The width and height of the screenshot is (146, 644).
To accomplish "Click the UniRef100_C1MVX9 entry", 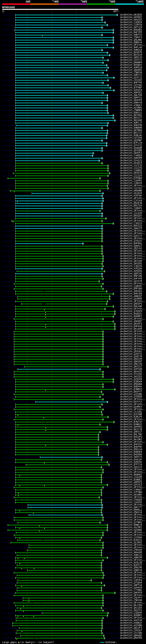I will click(x=131, y=25).
